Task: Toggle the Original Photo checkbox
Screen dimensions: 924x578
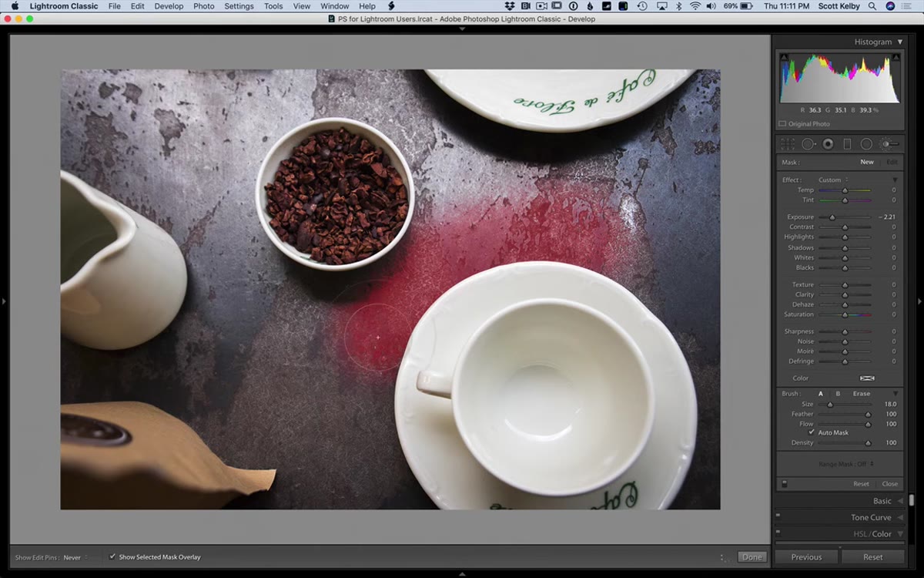Action: point(782,123)
